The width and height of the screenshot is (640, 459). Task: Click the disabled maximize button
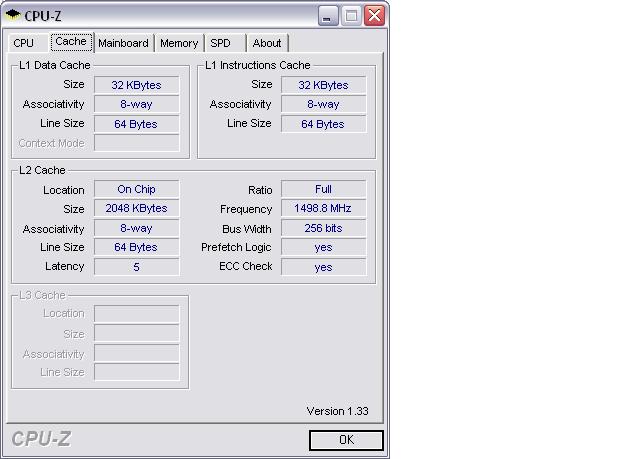pos(351,16)
